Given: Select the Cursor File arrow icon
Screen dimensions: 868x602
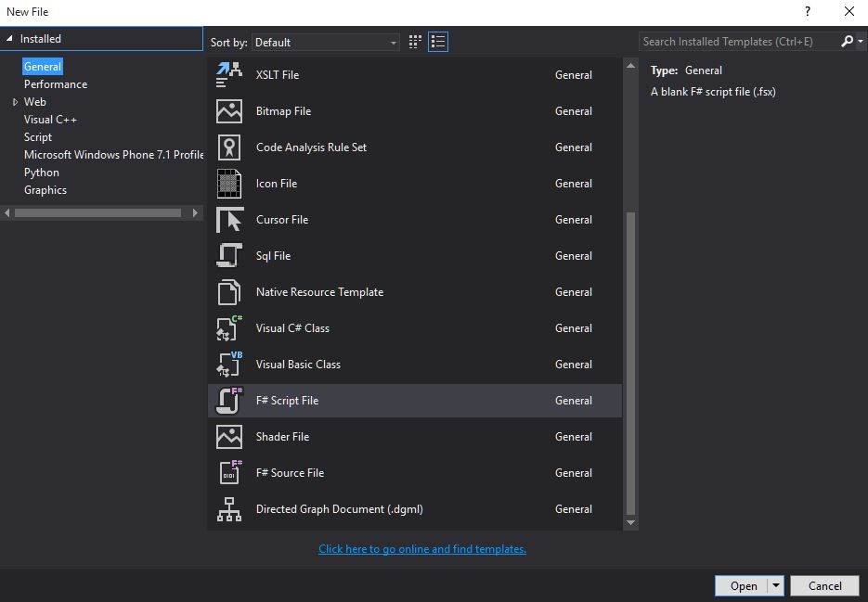Looking at the screenshot, I should coord(229,220).
